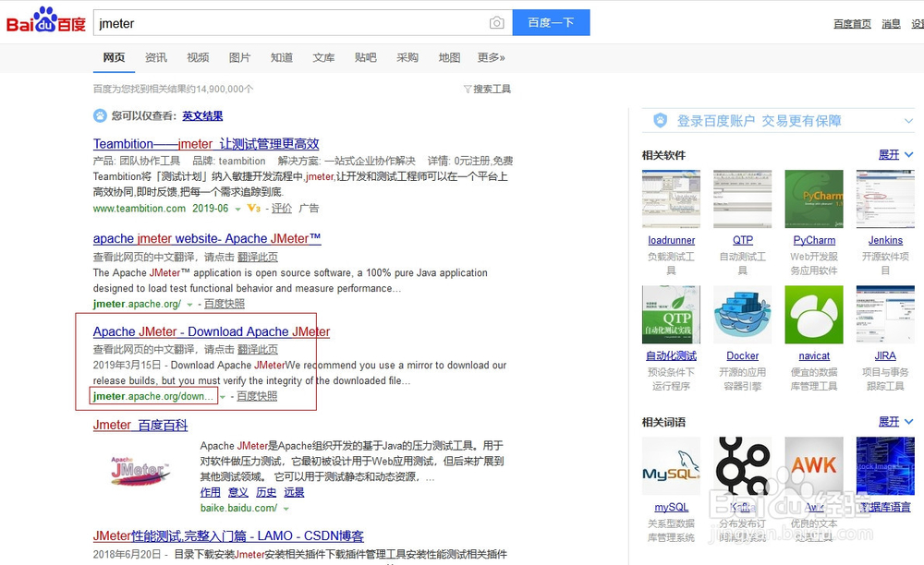The height and width of the screenshot is (565, 924).
Task: Open the Kafka logo thumbnail
Action: coord(743,465)
